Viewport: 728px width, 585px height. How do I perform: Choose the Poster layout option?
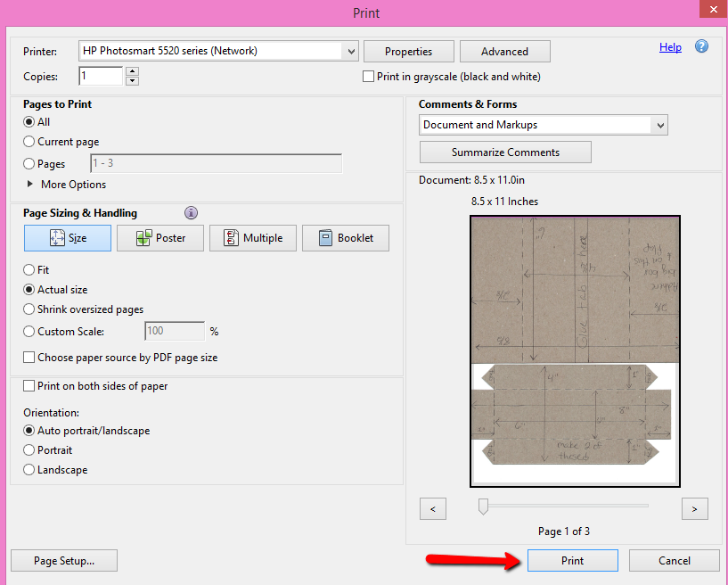[160, 238]
